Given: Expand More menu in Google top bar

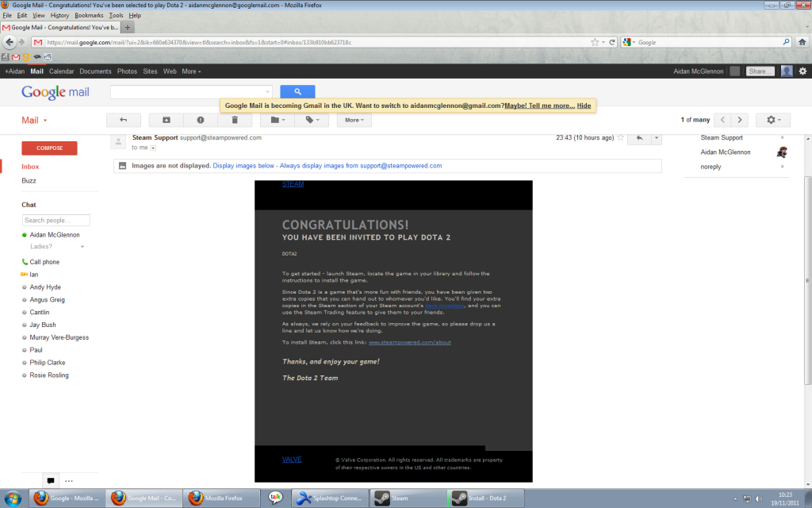Looking at the screenshot, I should coord(191,71).
